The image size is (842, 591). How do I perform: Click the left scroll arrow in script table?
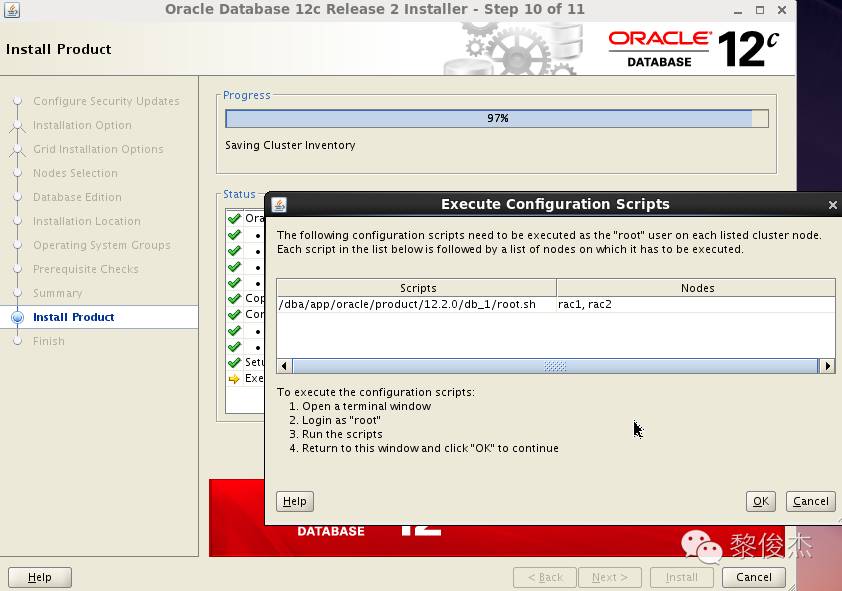click(284, 366)
